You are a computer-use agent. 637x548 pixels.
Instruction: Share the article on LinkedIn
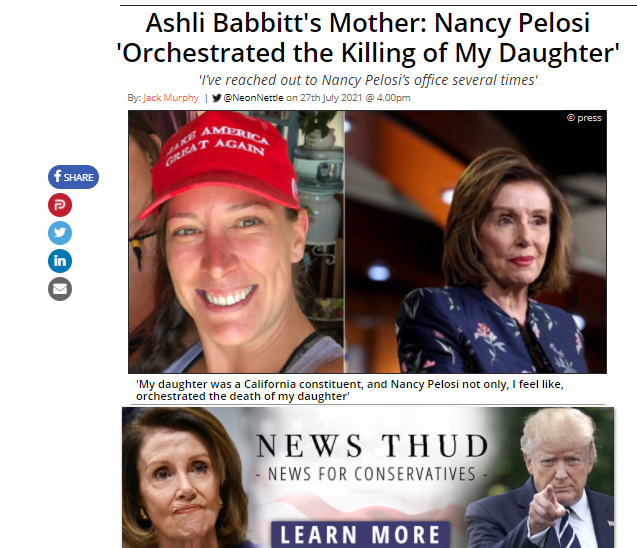click(x=60, y=261)
